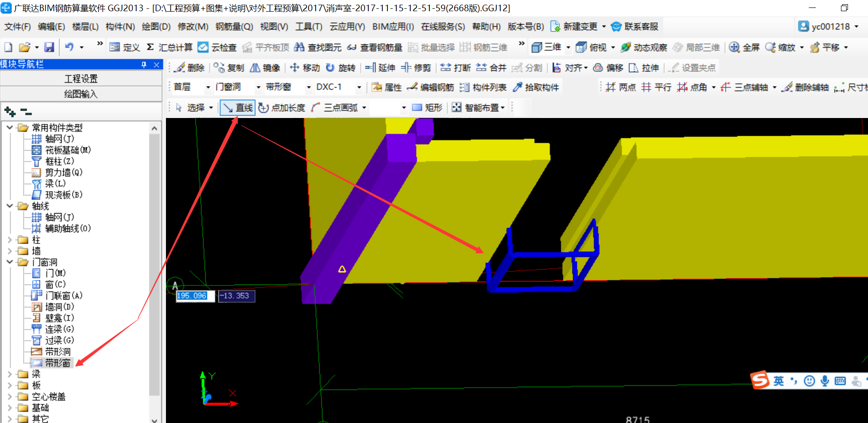Select the 打断 break tool
The height and width of the screenshot is (423, 868).
pos(455,68)
